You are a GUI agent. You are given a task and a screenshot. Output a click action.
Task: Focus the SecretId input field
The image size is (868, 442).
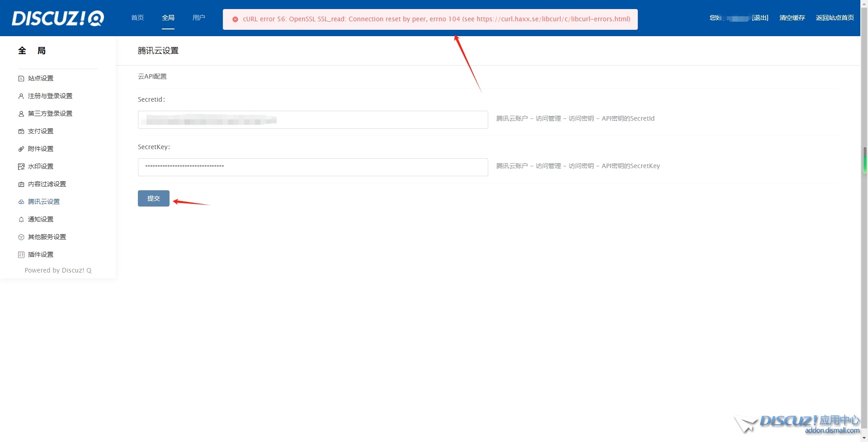pyautogui.click(x=313, y=120)
